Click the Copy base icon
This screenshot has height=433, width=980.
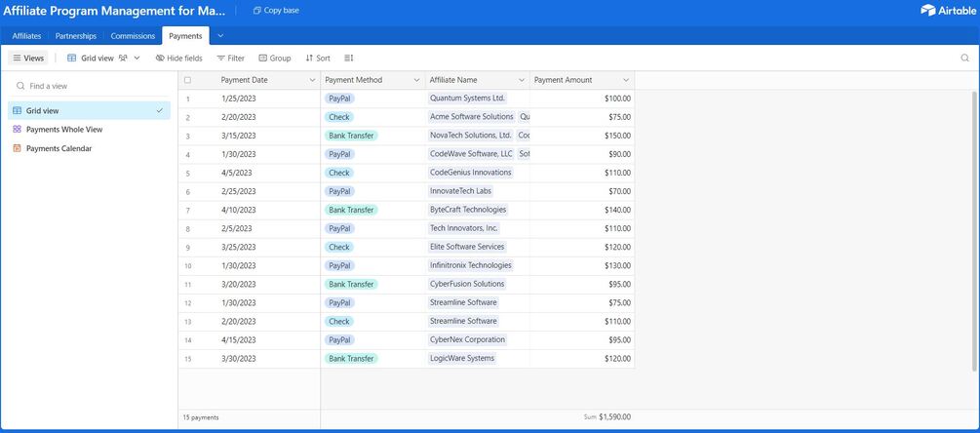(256, 11)
